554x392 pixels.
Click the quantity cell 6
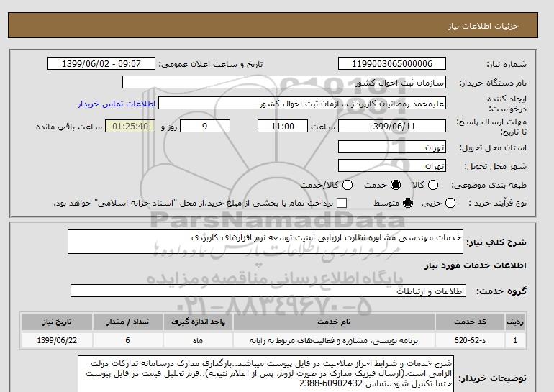[x=127, y=340]
